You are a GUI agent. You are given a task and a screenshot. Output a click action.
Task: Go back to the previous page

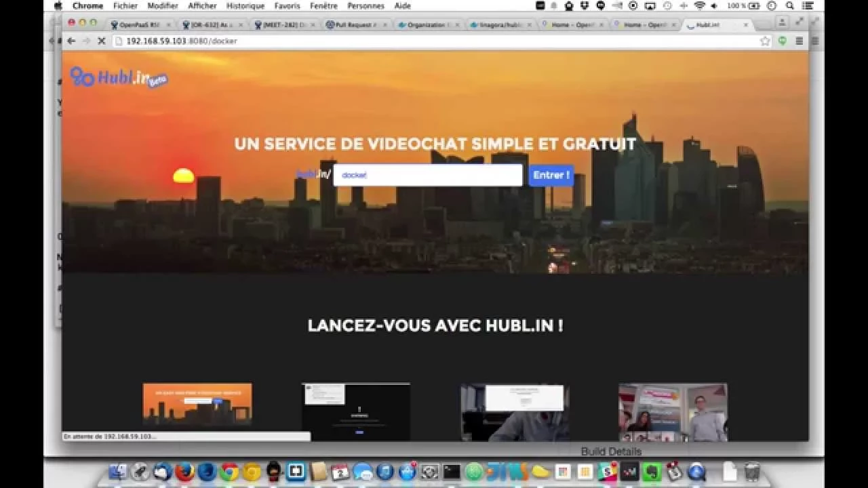pos(71,41)
